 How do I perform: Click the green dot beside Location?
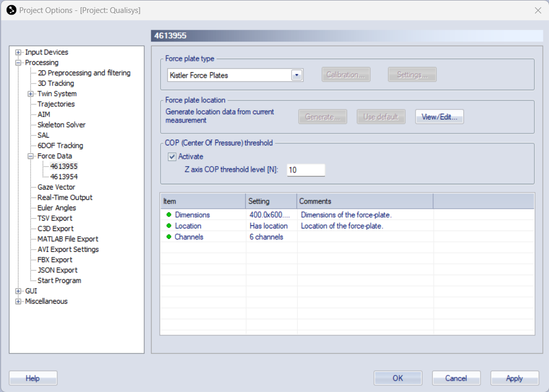pos(169,226)
